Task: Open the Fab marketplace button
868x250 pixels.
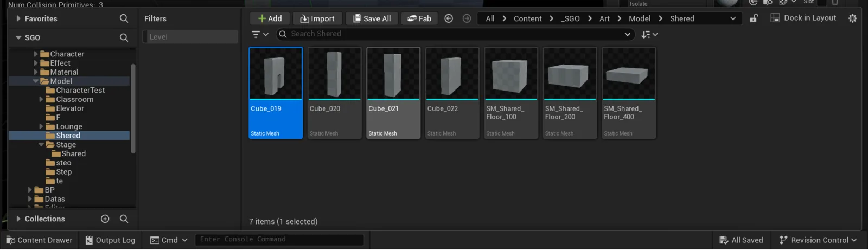Action: coord(419,18)
